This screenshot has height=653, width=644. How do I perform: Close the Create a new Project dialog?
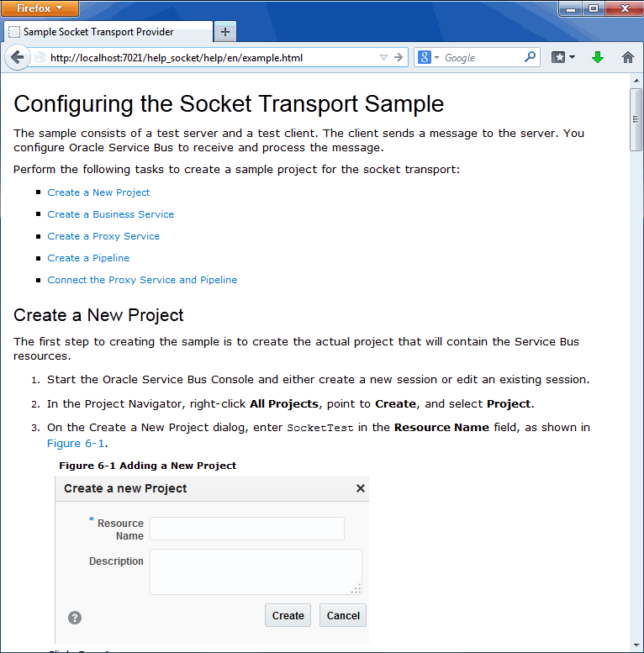coord(361,488)
